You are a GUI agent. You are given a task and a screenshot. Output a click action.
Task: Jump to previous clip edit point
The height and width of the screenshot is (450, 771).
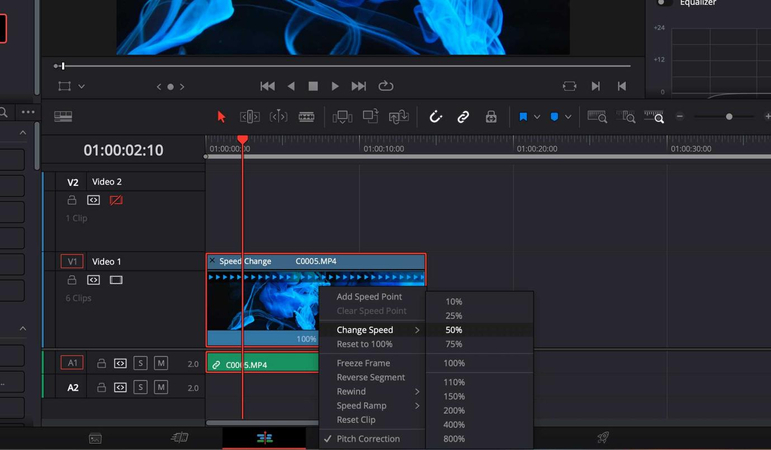(622, 86)
